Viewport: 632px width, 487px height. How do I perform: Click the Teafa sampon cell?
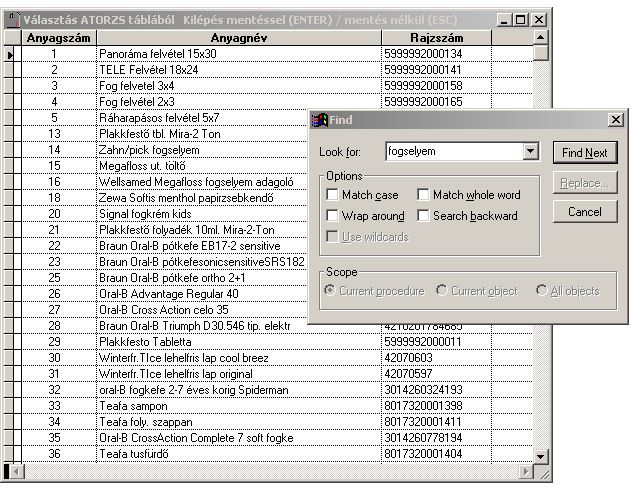click(239, 406)
